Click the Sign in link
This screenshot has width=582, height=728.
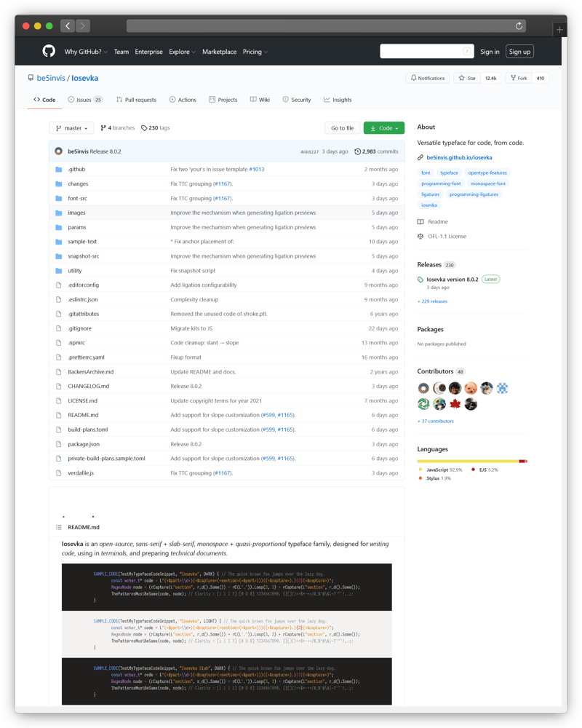pos(490,52)
